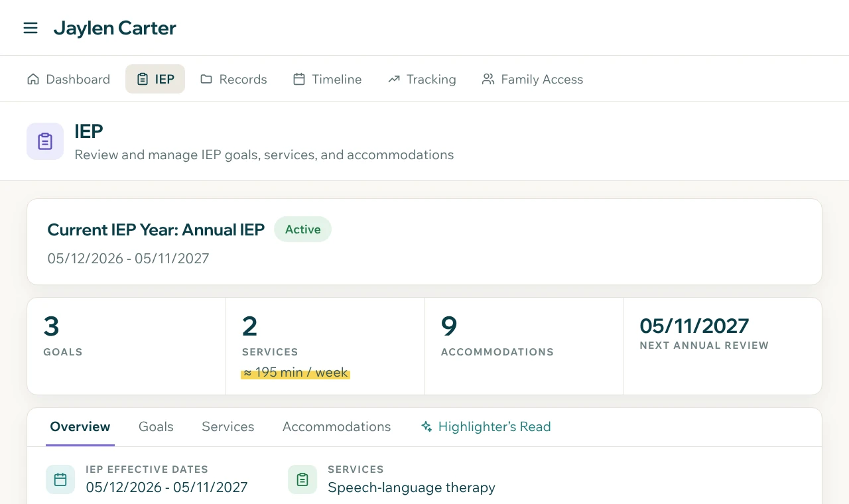Go to the Dashboard nav item
This screenshot has width=849, height=504.
(68, 79)
